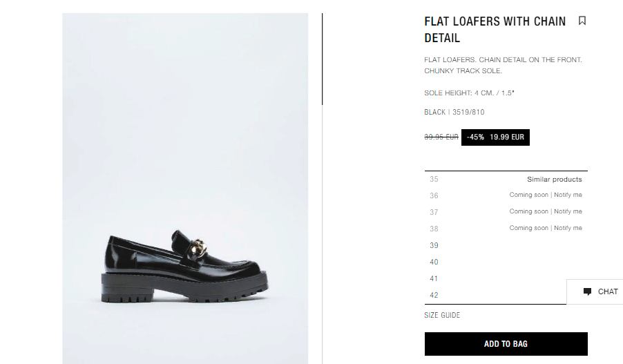Request notification for size 37
Screen dimensions: 623x364
(568, 211)
